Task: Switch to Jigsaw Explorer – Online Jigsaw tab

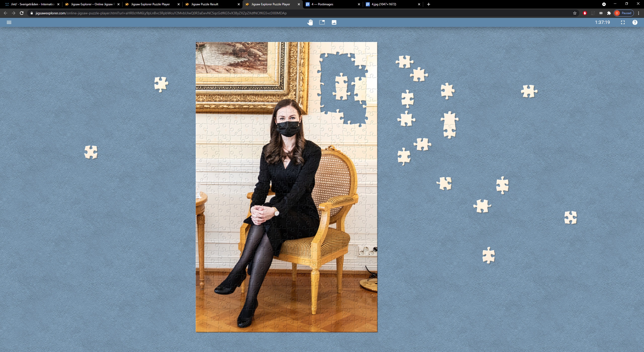Action: 92,4
